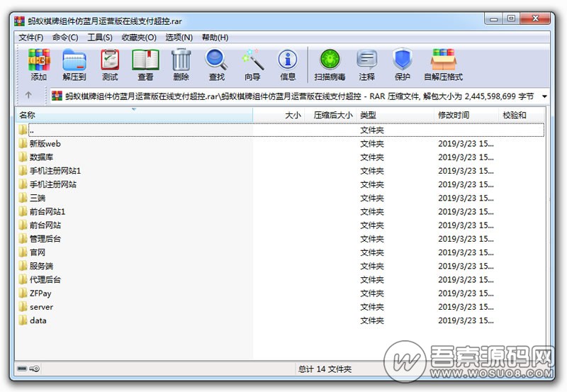This screenshot has width=567, height=392.
Task: Click the key icon in the status bar
Action: click(x=34, y=369)
